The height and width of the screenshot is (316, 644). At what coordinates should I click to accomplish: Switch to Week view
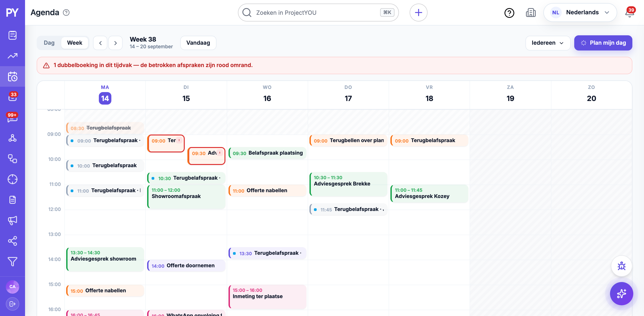pyautogui.click(x=74, y=43)
